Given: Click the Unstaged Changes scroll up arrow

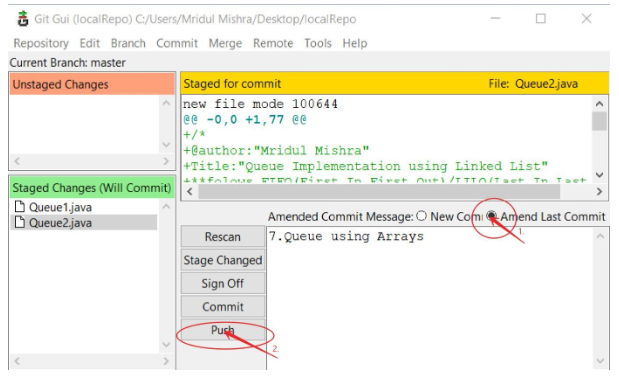Looking at the screenshot, I should [166, 103].
